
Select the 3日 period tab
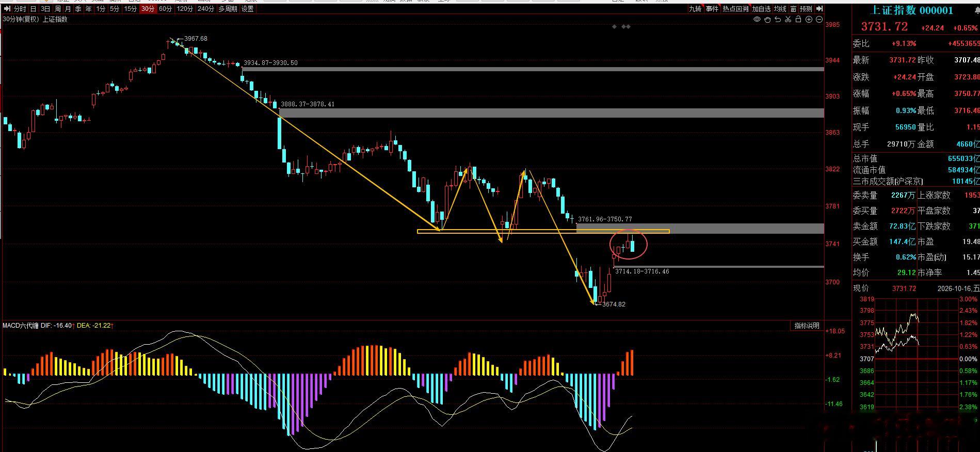point(45,9)
